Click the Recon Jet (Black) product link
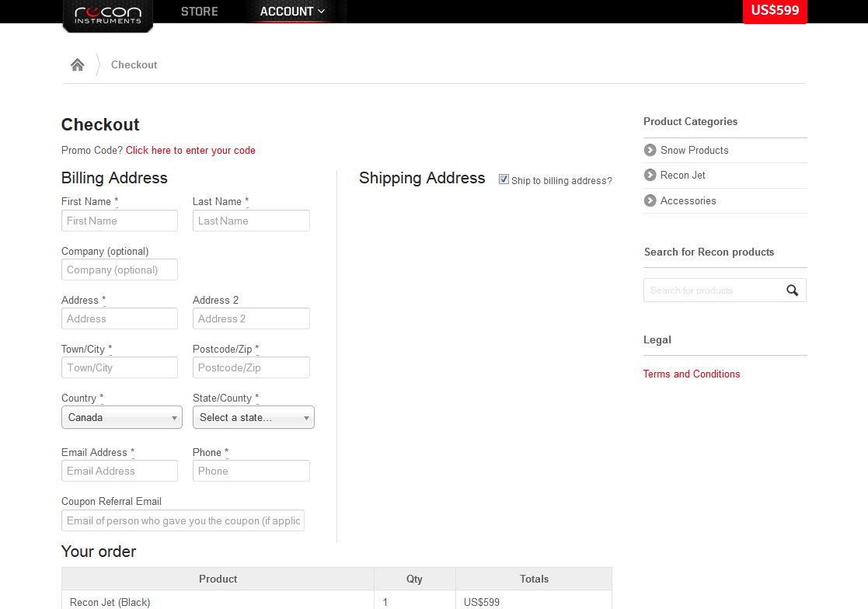 pyautogui.click(x=110, y=601)
